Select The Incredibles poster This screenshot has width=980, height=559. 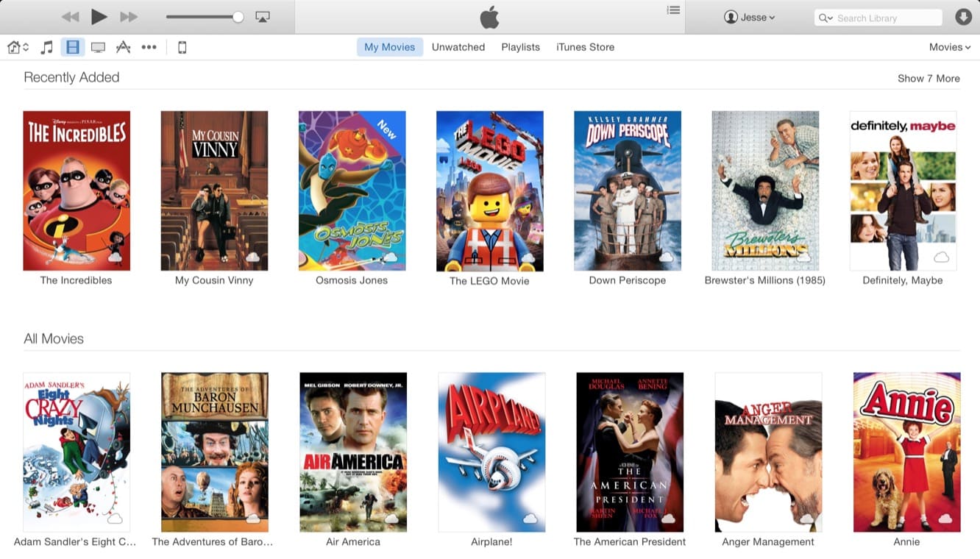77,191
